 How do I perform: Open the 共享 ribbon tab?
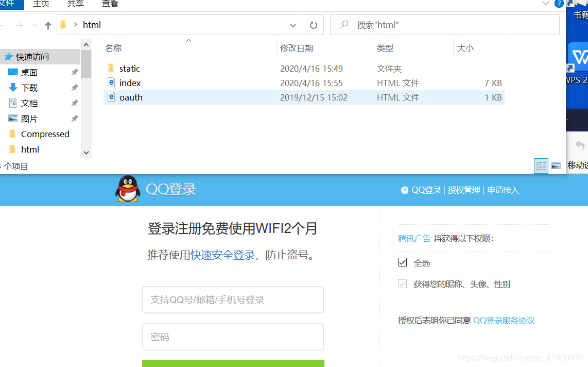[75, 4]
